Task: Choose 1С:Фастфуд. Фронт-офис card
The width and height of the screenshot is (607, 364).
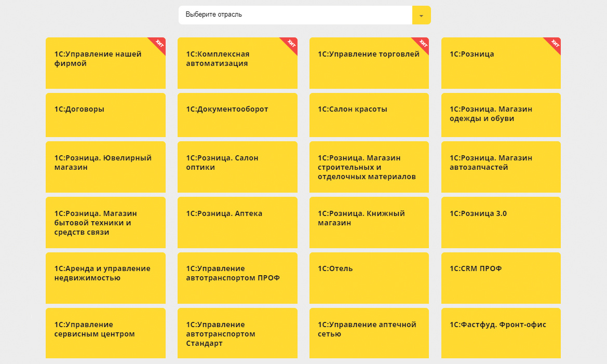Action: point(501,333)
